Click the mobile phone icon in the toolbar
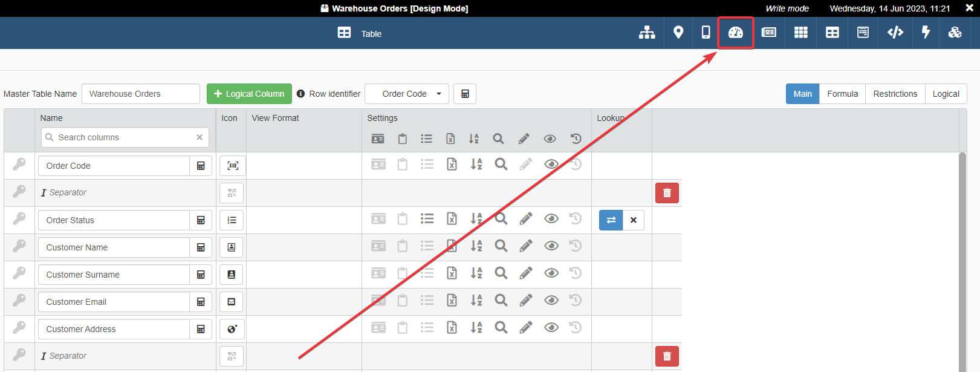 (x=706, y=33)
